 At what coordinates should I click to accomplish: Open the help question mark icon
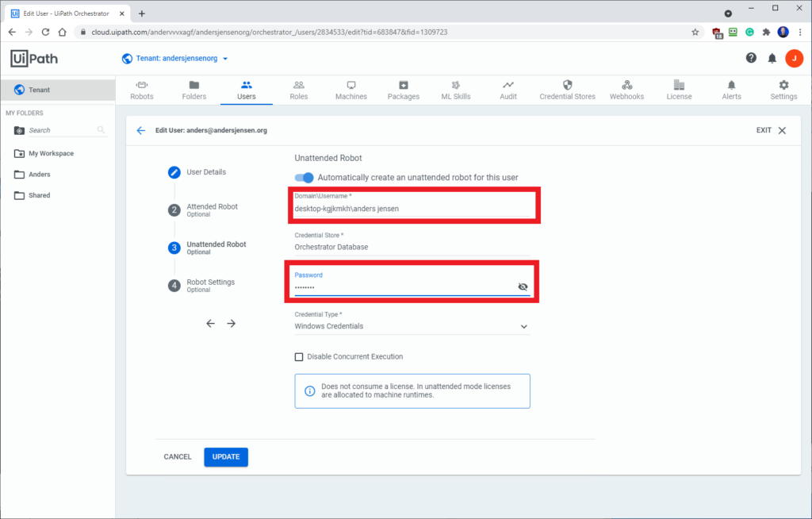[x=751, y=58]
